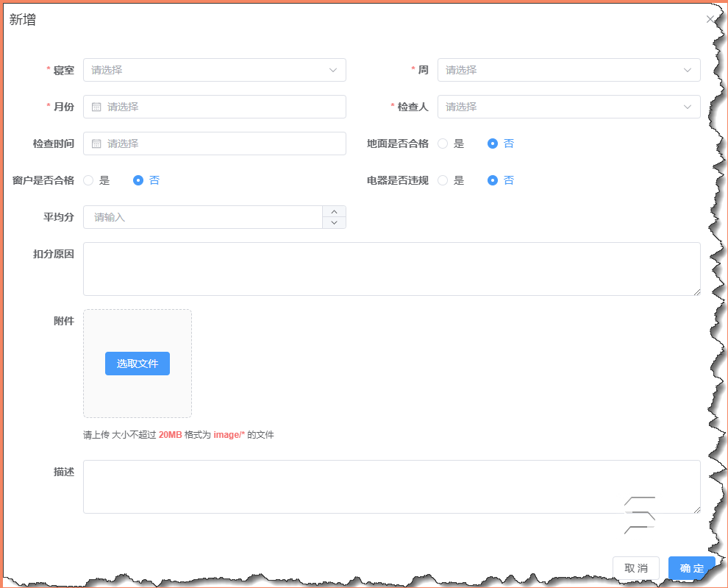Viewport: 728px width, 588px height.
Task: Click the dropdown arrow of the 检查人 field
Action: 688,106
